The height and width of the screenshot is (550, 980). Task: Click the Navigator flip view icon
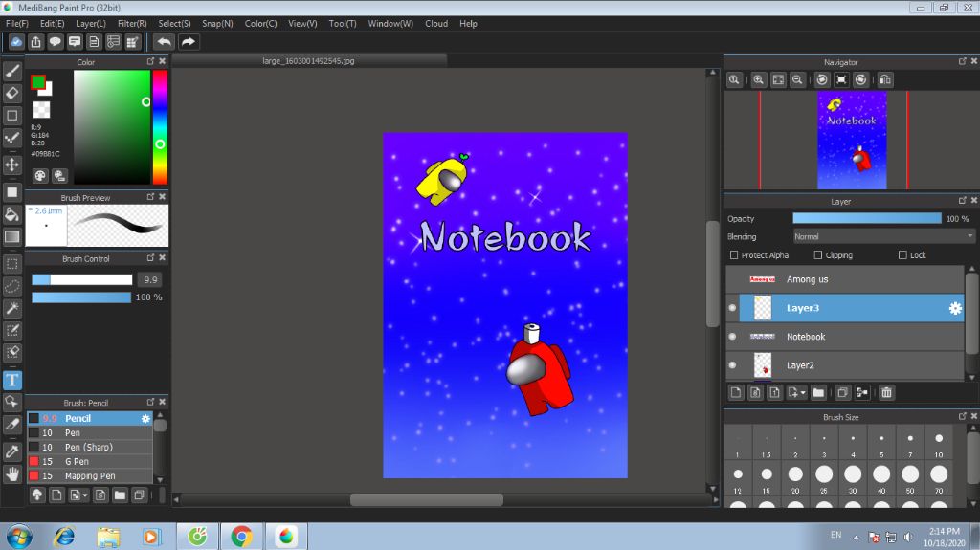(884, 80)
